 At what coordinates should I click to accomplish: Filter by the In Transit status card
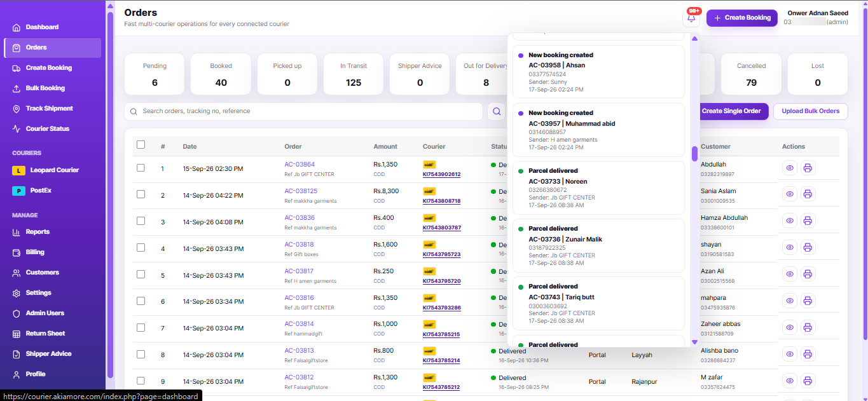354,74
